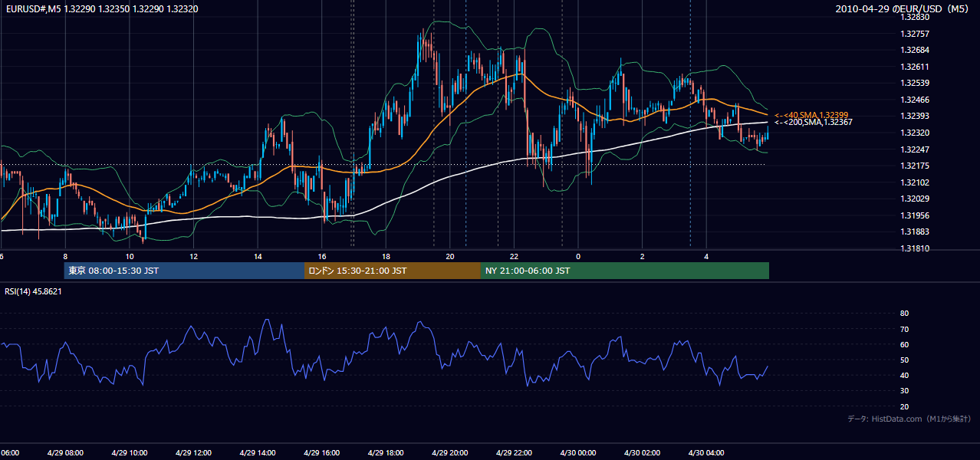The image size is (980, 460).
Task: Click the 4/29 14:00 date label
Action: click(x=258, y=453)
